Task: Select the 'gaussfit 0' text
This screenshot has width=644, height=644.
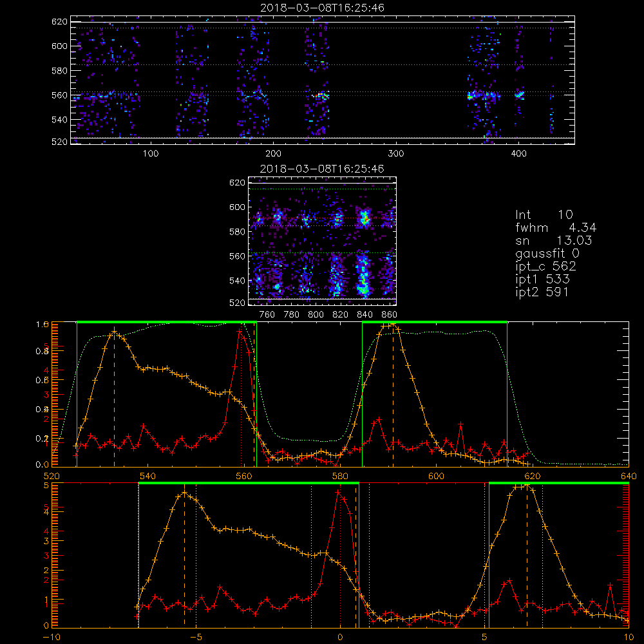Action: click(x=547, y=254)
